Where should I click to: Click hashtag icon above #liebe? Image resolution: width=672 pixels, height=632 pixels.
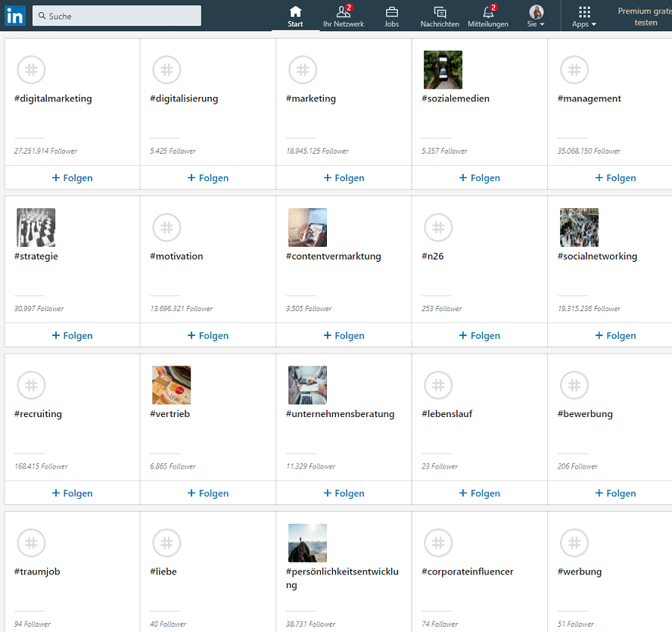point(166,543)
